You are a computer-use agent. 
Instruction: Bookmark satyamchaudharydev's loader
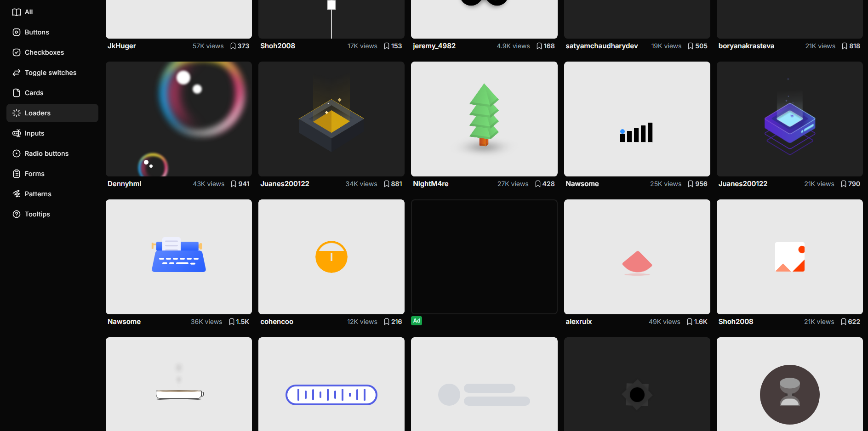690,46
